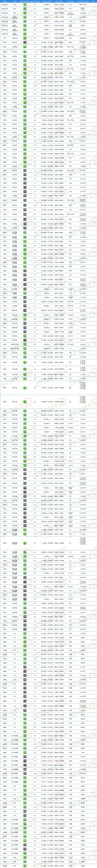Select the '2.0 Turbo' cell in SPEEDSTER row
This screenshot has height=868, width=97.
point(70,344)
